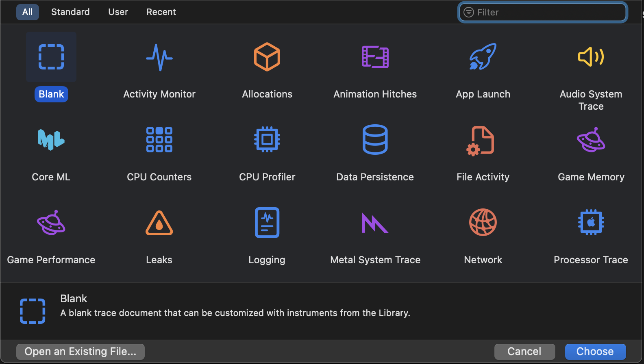644x364 pixels.
Task: Switch to the Standard tab
Action: (x=70, y=12)
